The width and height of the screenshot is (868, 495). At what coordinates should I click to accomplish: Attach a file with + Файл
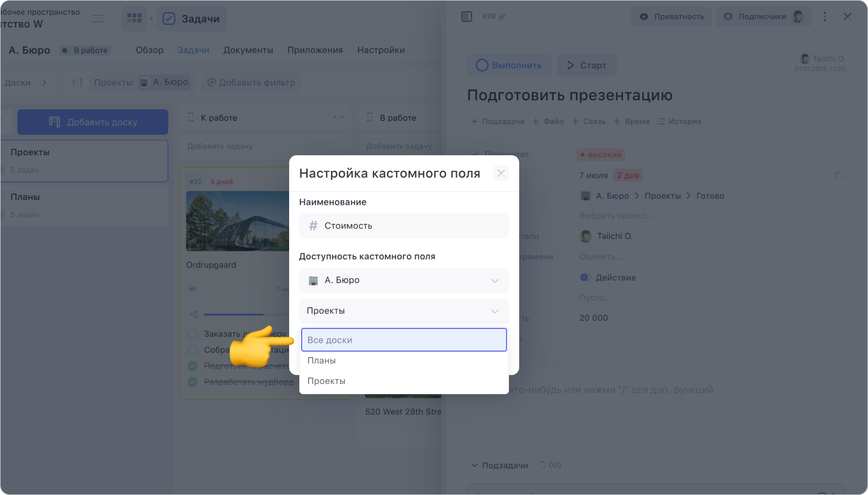[x=548, y=121]
